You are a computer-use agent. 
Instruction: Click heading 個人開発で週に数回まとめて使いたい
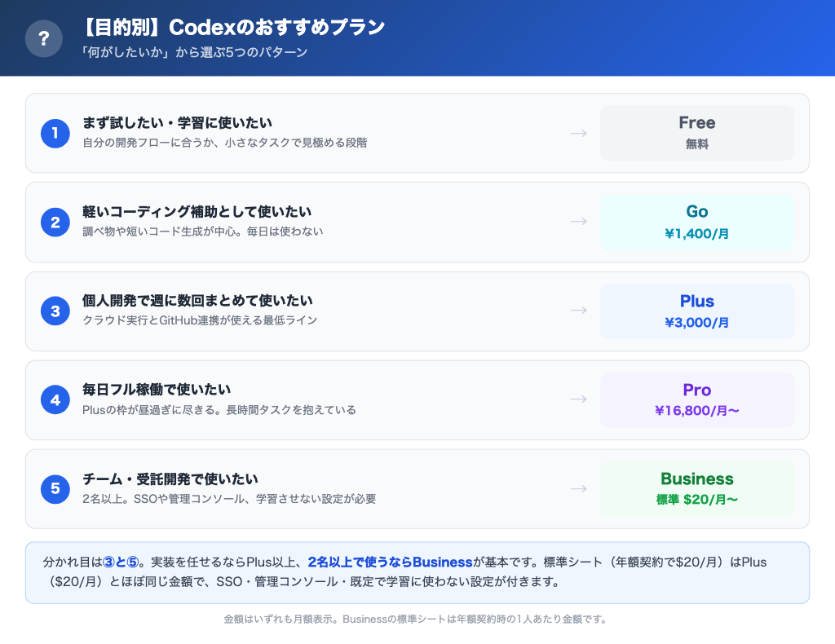click(x=197, y=301)
